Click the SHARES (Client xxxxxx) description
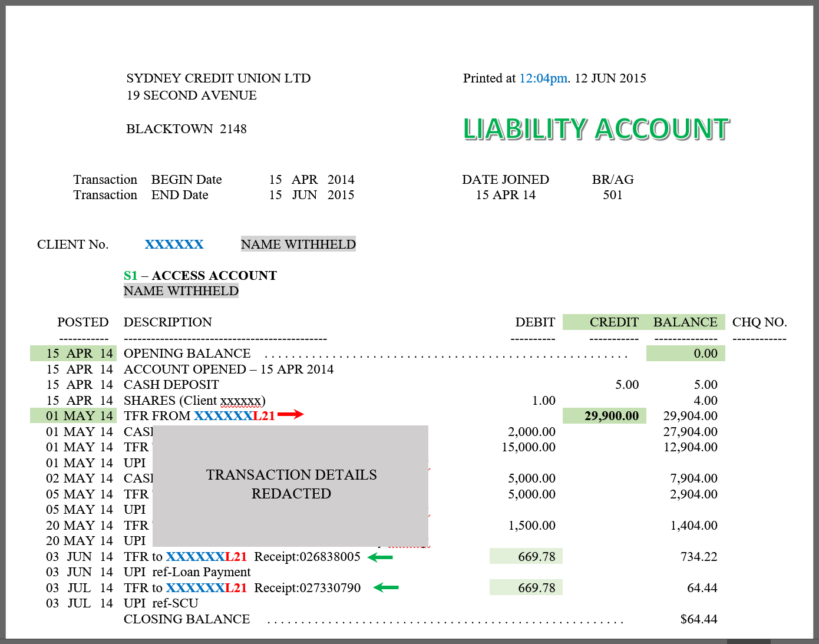This screenshot has width=819, height=644. [194, 401]
